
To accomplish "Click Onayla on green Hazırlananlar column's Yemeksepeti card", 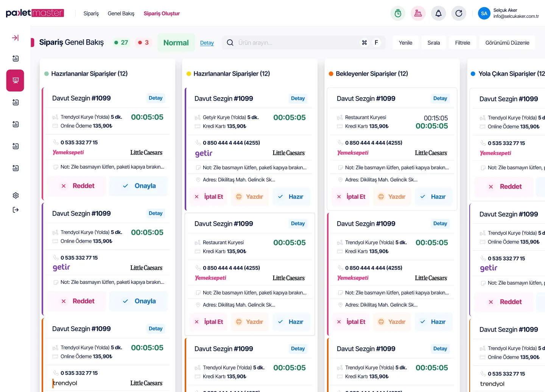I will (x=139, y=186).
